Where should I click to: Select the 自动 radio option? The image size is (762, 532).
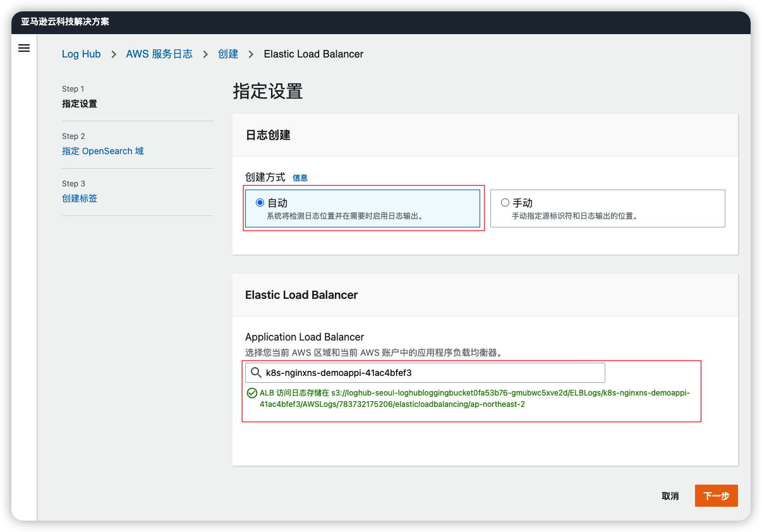(260, 203)
